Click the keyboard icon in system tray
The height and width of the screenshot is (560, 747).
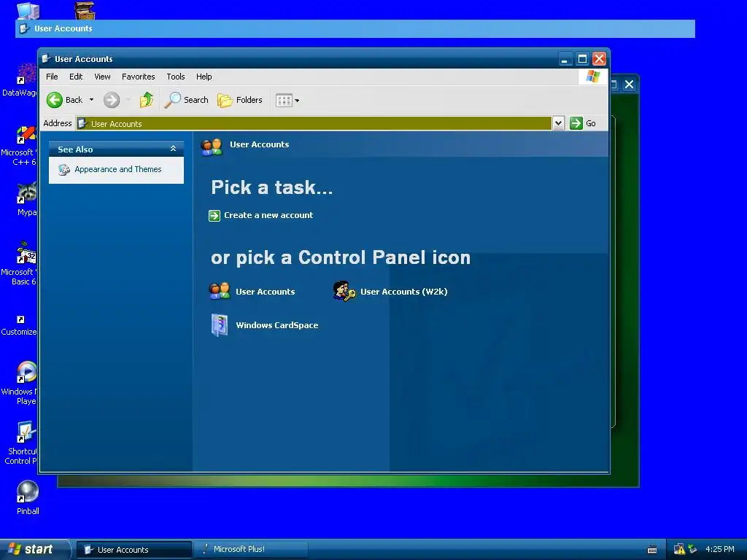tap(652, 550)
